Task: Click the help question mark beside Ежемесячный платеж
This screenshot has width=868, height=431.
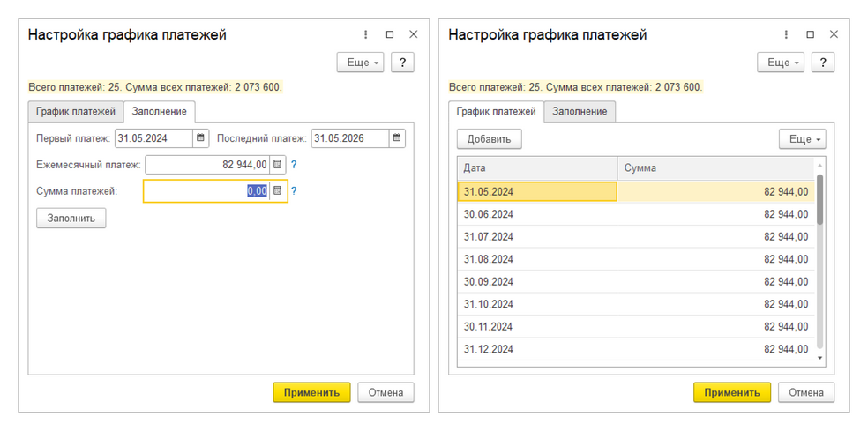Action: pos(295,165)
